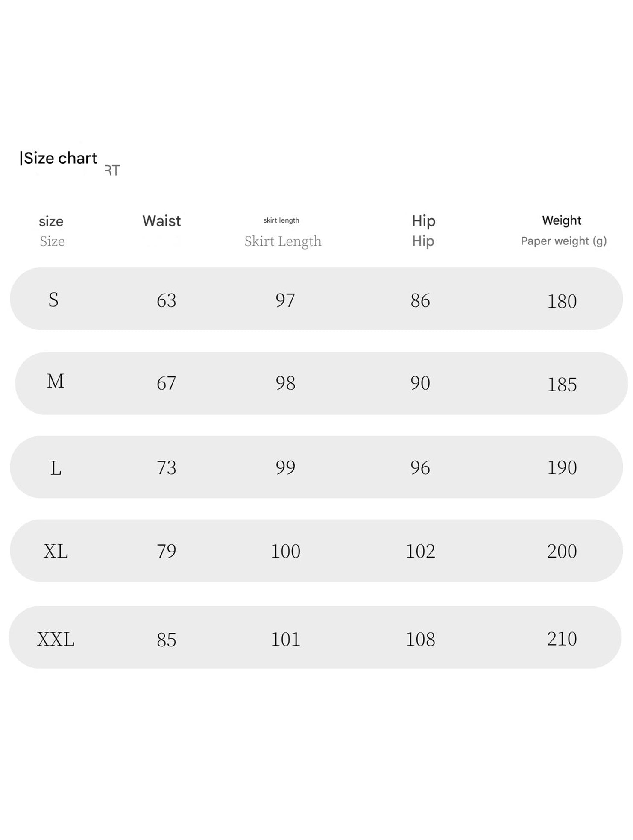Select skirt length value 101
This screenshot has width=633, height=840.
[285, 640]
